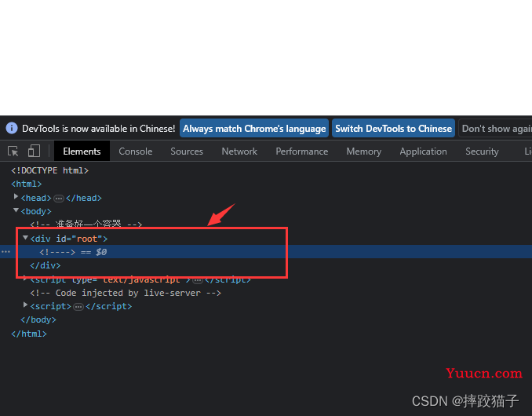Click Always match Chrome's language button
This screenshot has height=416, width=532.
254,128
